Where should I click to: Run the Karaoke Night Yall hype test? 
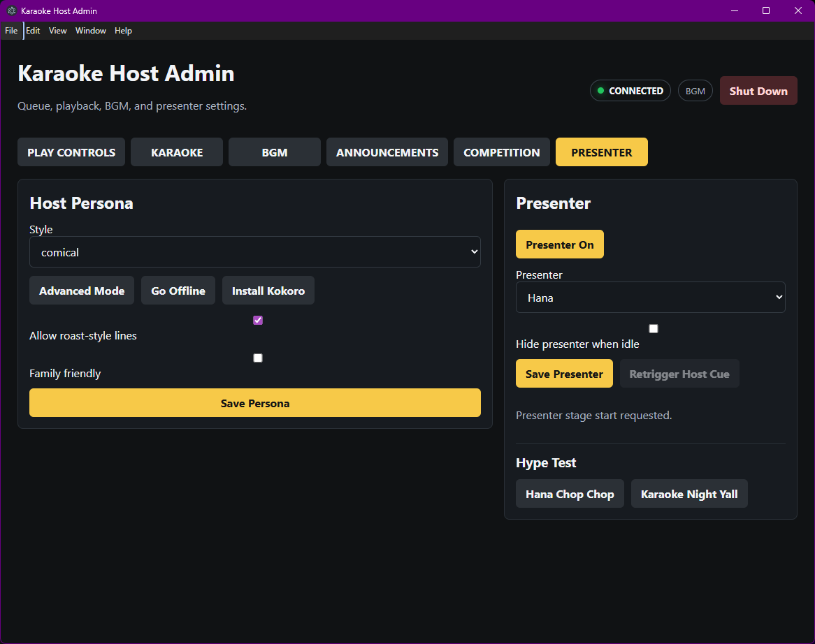coord(689,493)
